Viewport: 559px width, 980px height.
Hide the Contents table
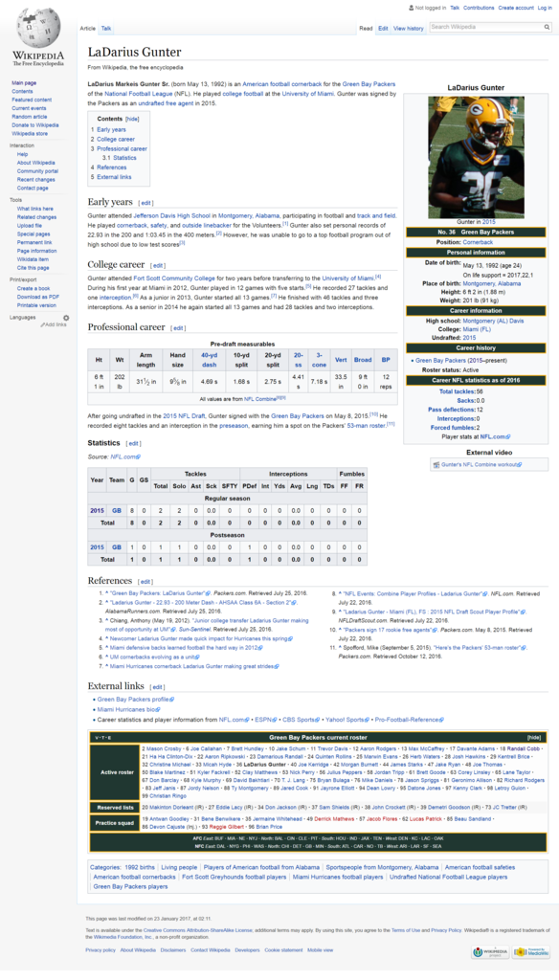tap(132, 119)
